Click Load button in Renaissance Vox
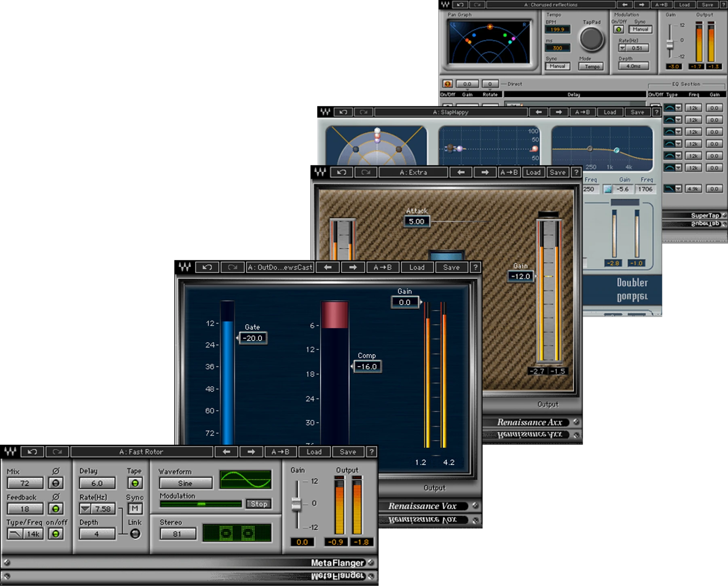This screenshot has width=728, height=586. pos(417,267)
